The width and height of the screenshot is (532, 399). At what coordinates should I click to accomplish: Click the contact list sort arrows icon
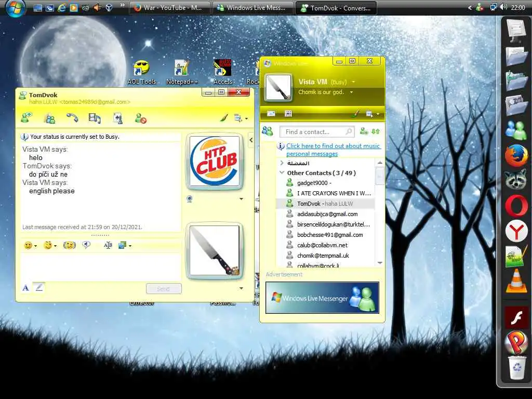tap(376, 131)
